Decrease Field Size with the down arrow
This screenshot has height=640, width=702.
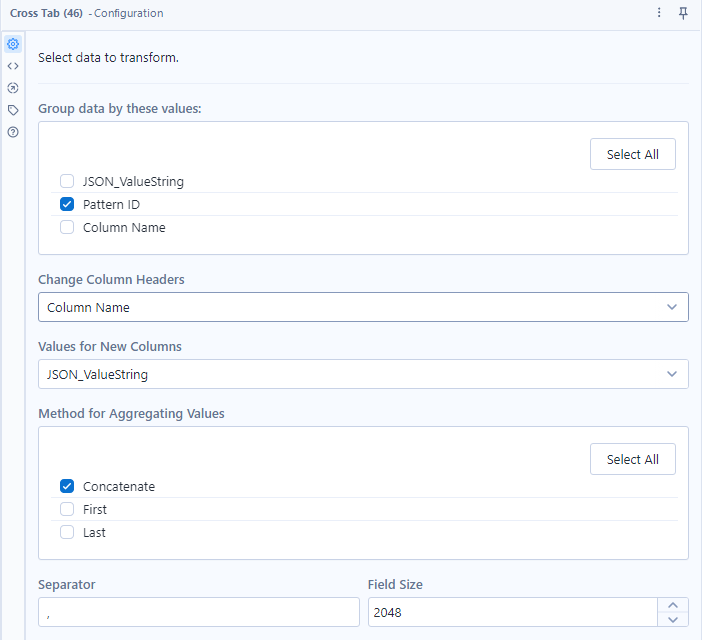click(672, 619)
